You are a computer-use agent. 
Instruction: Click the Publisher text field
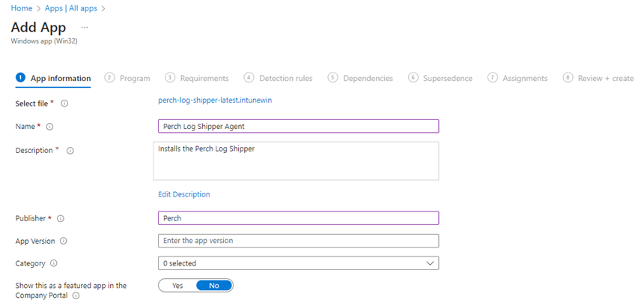click(x=298, y=218)
